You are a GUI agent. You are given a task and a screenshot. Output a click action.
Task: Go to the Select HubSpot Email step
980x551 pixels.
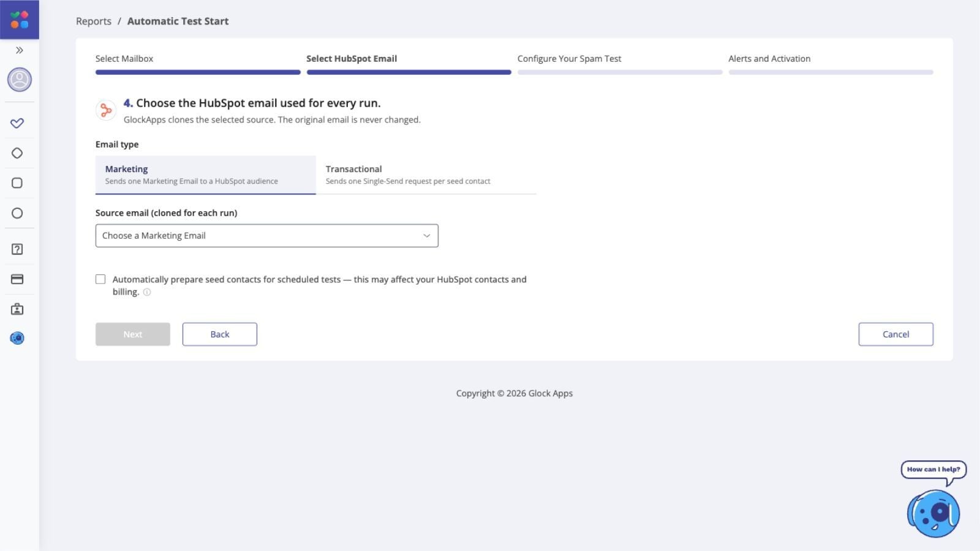click(x=352, y=59)
